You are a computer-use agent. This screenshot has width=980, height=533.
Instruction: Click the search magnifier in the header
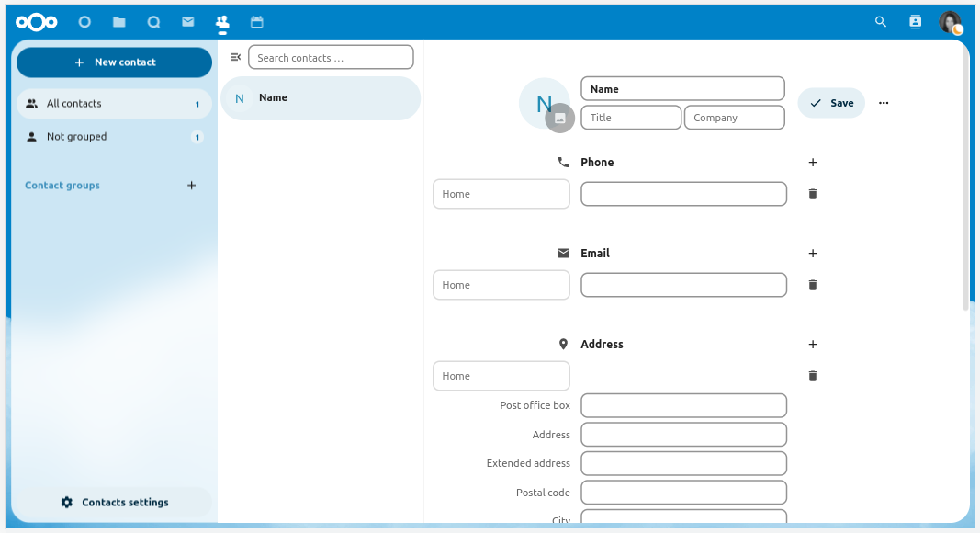coord(881,22)
